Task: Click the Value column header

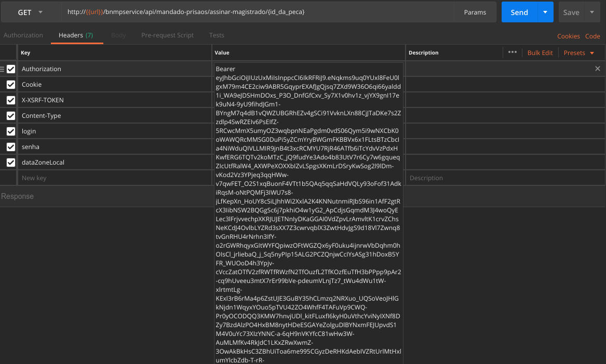Action: [x=222, y=52]
